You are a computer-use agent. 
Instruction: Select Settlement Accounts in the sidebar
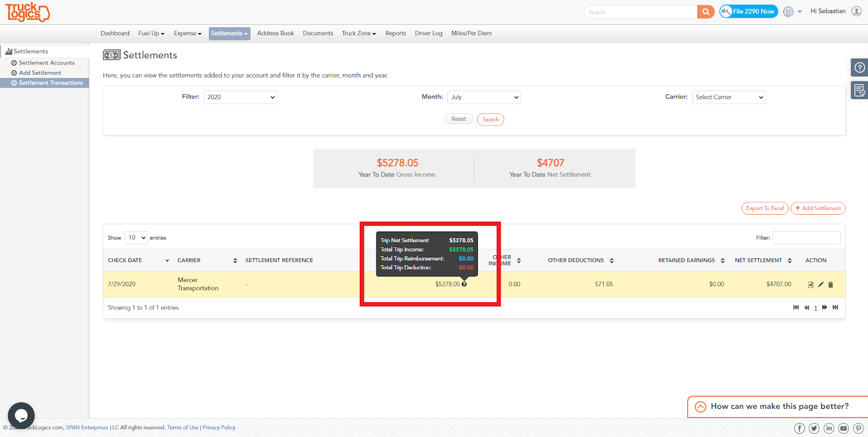(47, 63)
